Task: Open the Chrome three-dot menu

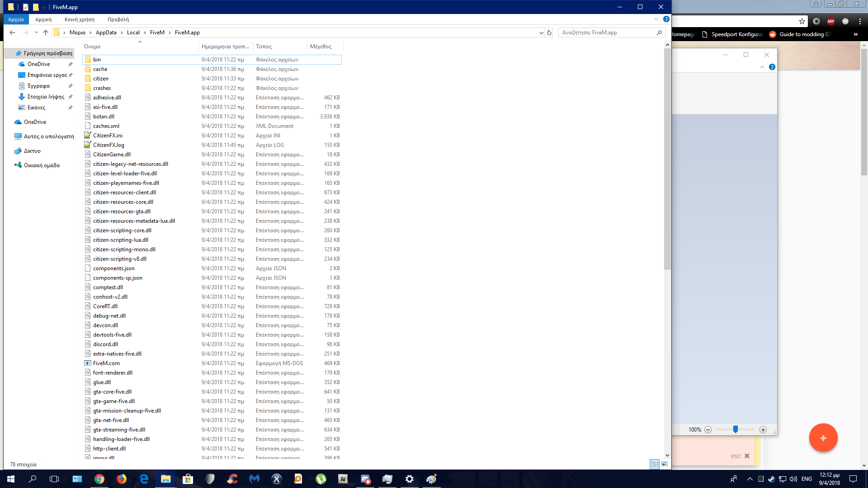Action: pyautogui.click(x=860, y=21)
